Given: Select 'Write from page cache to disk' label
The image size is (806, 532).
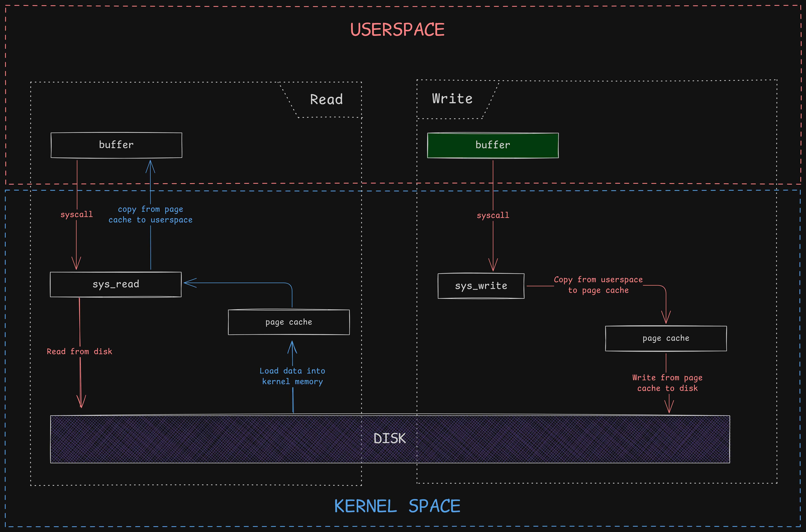Looking at the screenshot, I should click(667, 383).
